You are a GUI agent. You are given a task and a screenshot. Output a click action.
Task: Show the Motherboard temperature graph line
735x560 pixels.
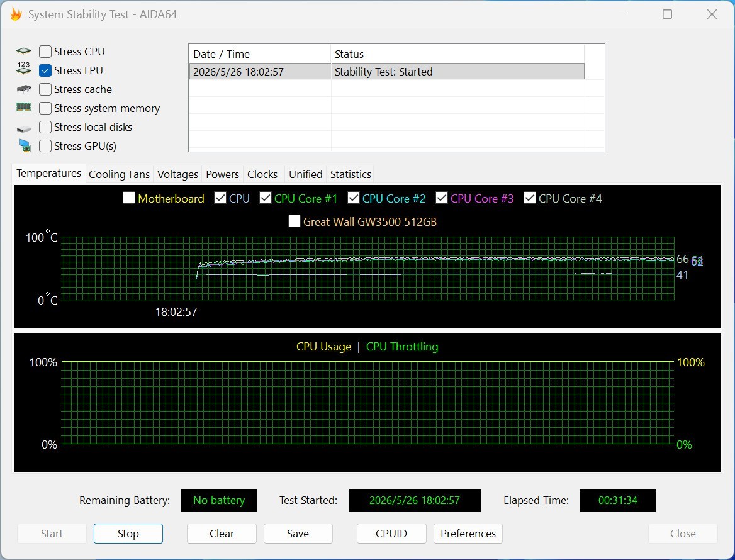click(129, 198)
